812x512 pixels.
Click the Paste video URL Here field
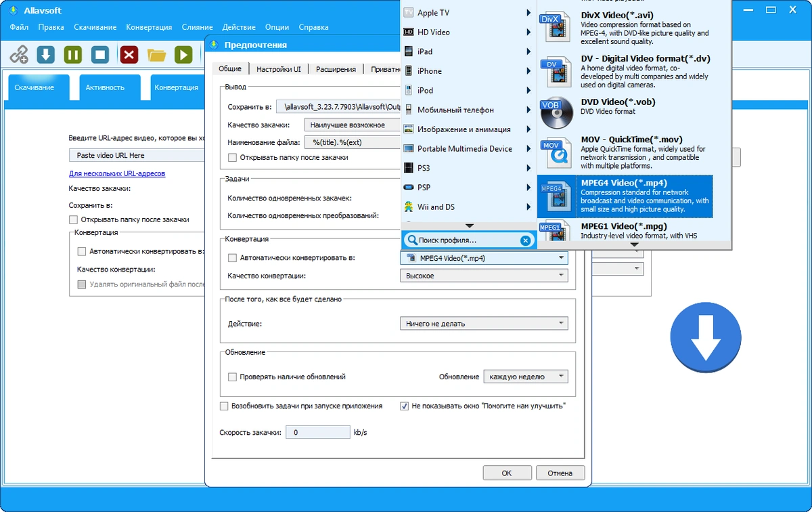pyautogui.click(x=138, y=155)
